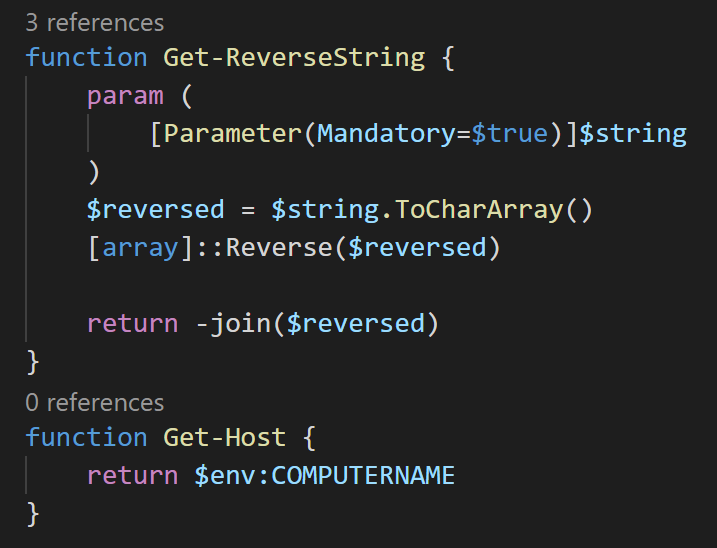
Task: Place cursor on the param keyword
Action: pyautogui.click(x=125, y=97)
